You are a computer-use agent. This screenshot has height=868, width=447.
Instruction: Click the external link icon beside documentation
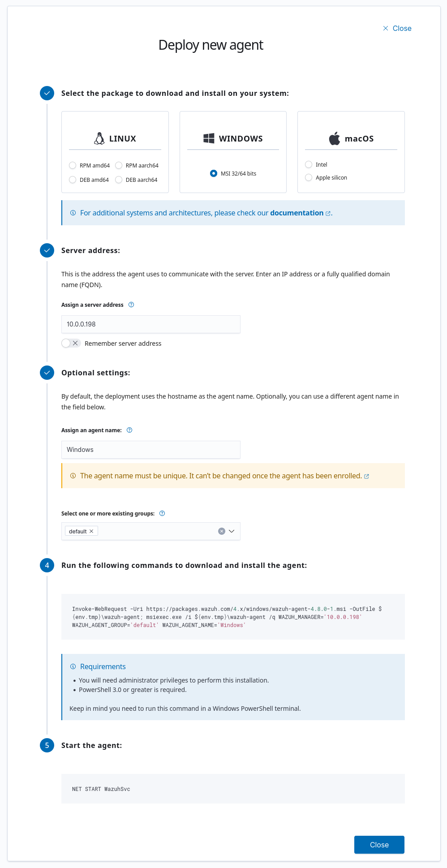(x=328, y=213)
